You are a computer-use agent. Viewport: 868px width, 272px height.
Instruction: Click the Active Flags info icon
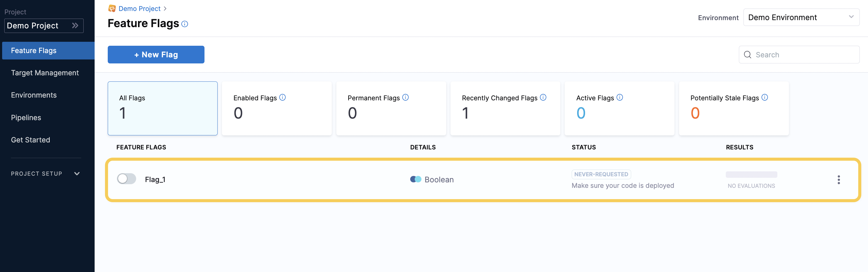619,97
